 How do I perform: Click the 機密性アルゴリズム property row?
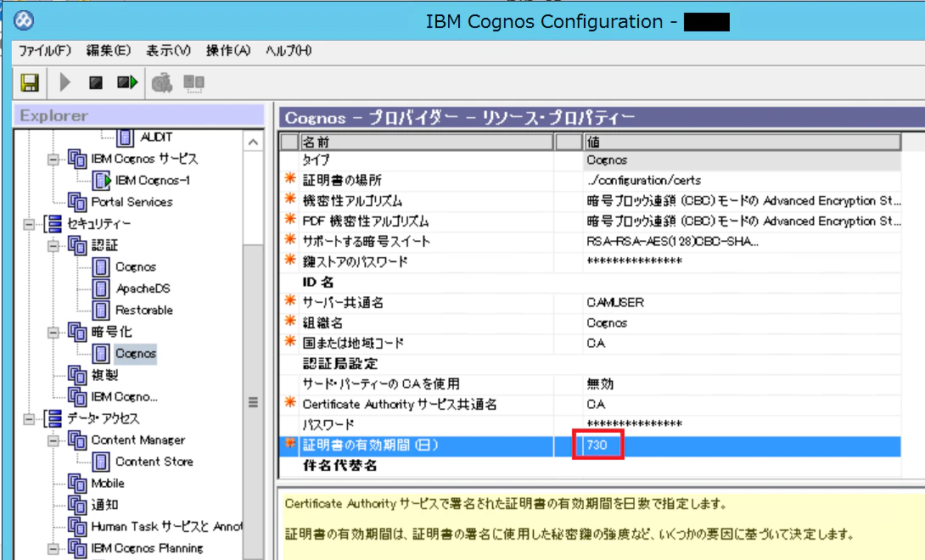pos(591,201)
